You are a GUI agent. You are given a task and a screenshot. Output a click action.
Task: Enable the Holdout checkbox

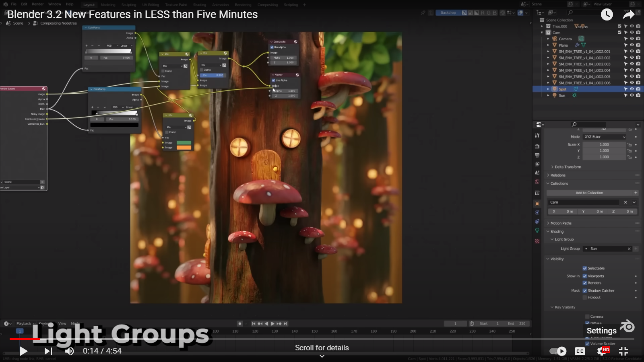click(585, 297)
